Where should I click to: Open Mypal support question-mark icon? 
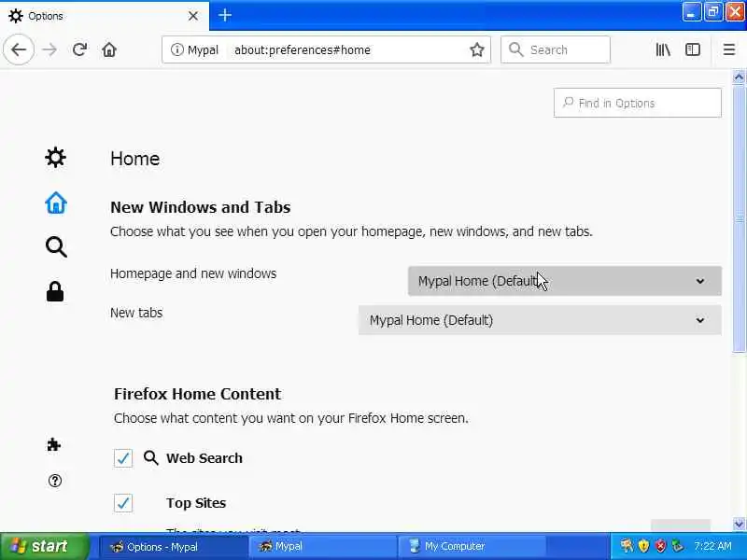pyautogui.click(x=55, y=481)
